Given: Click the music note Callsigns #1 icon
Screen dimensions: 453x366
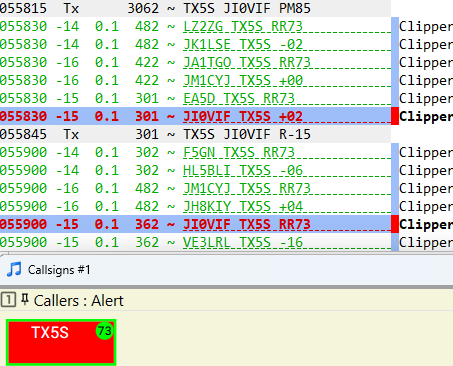Looking at the screenshot, I should (14, 269).
